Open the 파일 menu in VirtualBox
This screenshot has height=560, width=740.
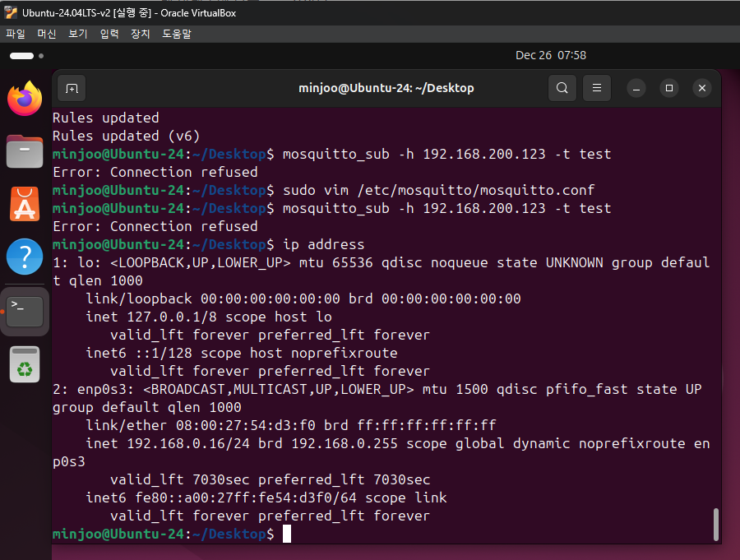click(16, 34)
